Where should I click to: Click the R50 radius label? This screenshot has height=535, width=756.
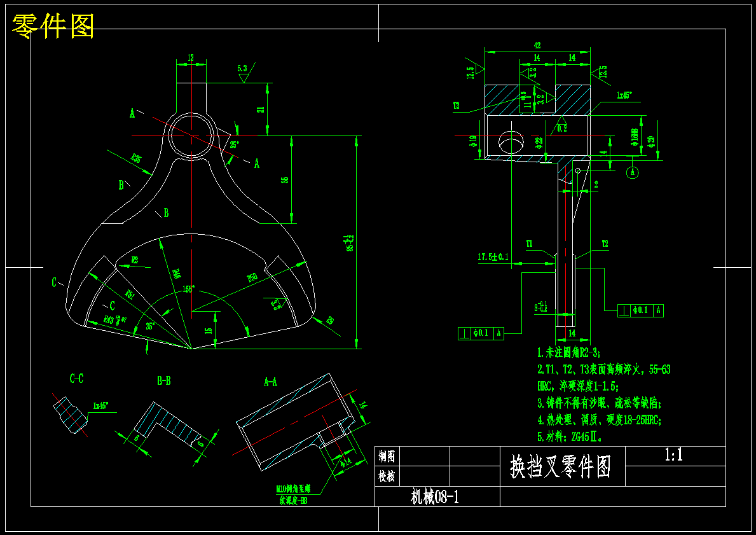[252, 279]
